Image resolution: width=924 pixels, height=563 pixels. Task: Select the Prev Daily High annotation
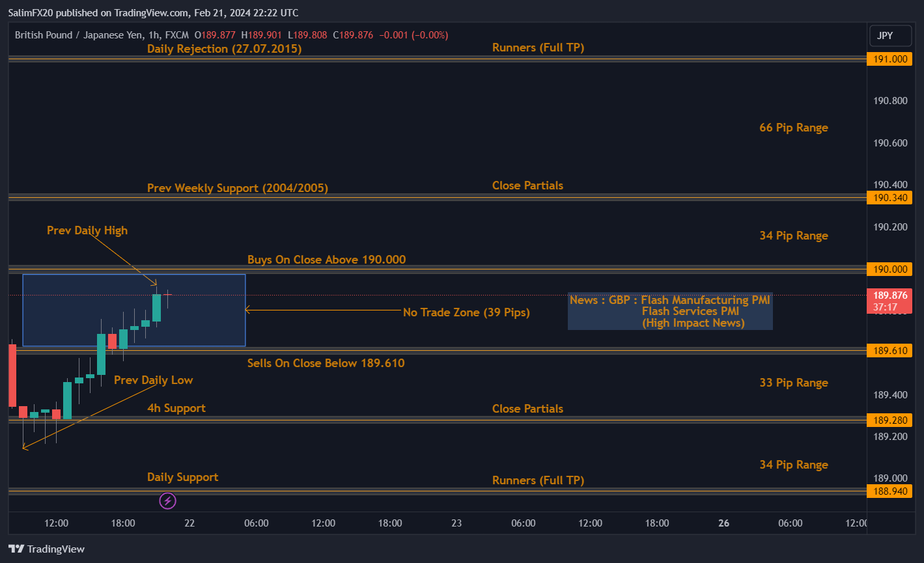coord(87,230)
